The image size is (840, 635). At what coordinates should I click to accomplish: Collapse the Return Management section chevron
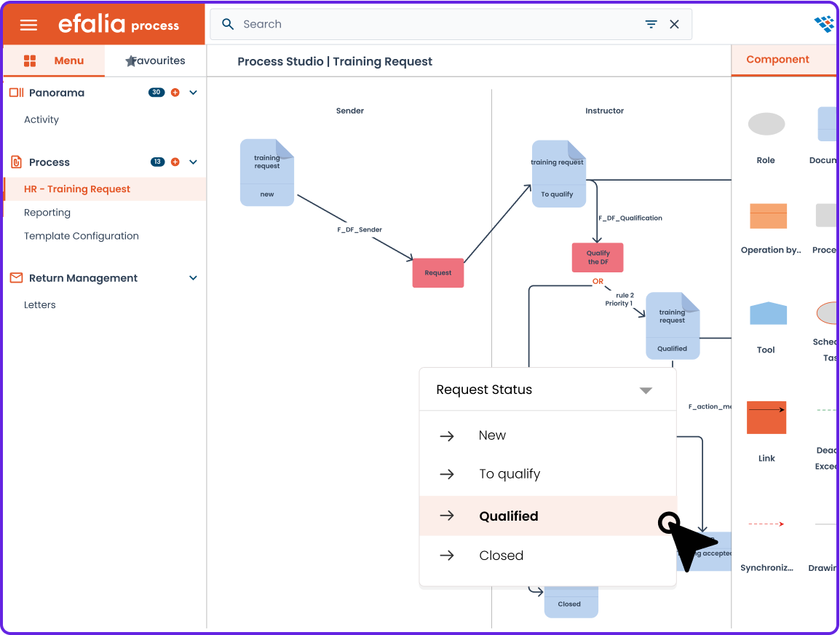point(194,277)
